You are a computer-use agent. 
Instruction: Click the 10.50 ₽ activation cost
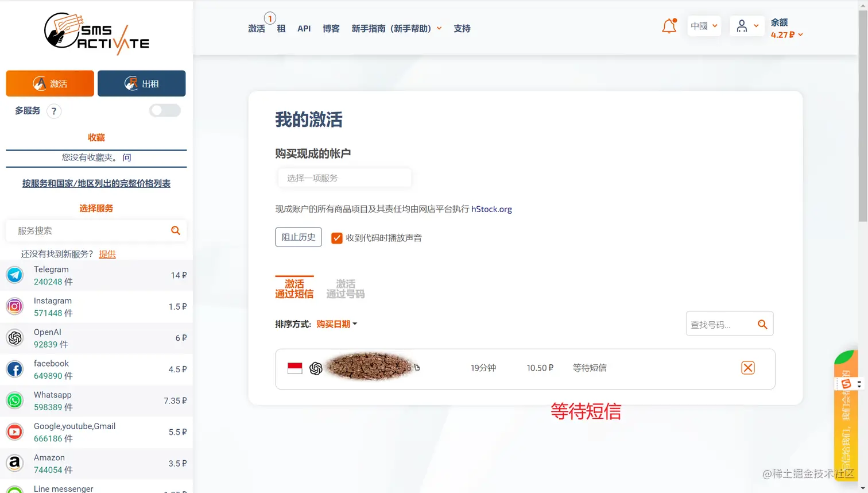[x=540, y=368]
